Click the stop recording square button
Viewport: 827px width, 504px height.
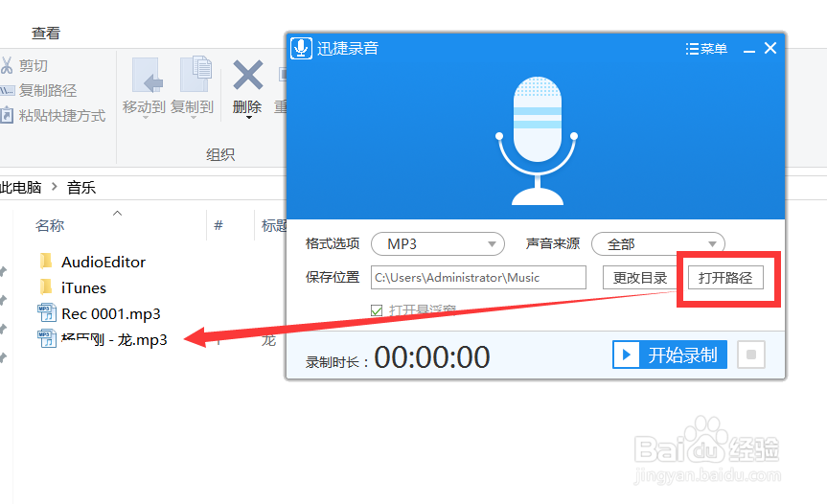751,355
